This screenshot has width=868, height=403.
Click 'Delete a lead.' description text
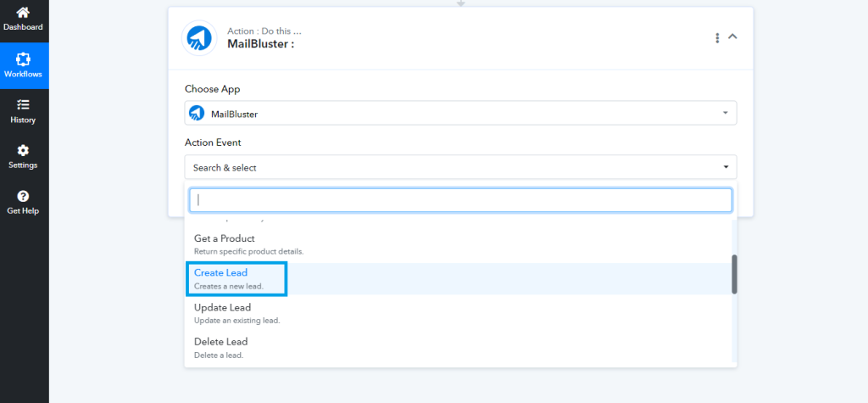point(219,355)
